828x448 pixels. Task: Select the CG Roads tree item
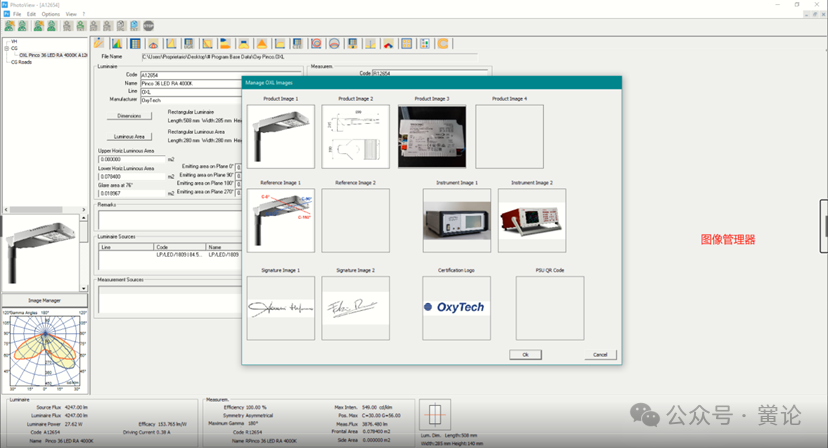22,62
